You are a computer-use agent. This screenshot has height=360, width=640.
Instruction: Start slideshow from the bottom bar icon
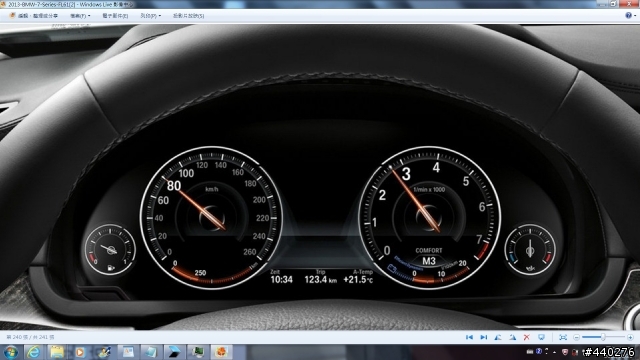click(541, 337)
